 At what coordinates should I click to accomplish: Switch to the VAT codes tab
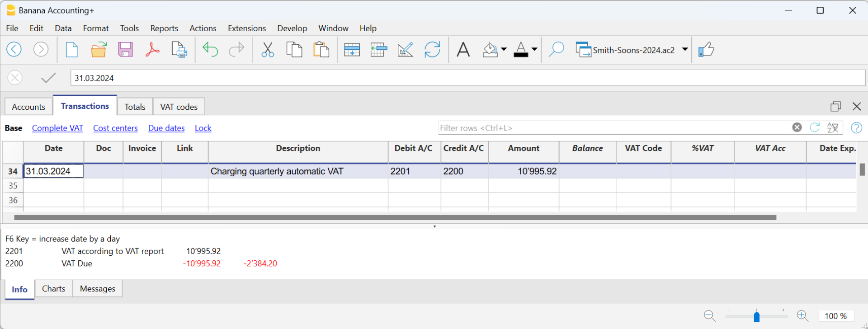[x=179, y=107]
